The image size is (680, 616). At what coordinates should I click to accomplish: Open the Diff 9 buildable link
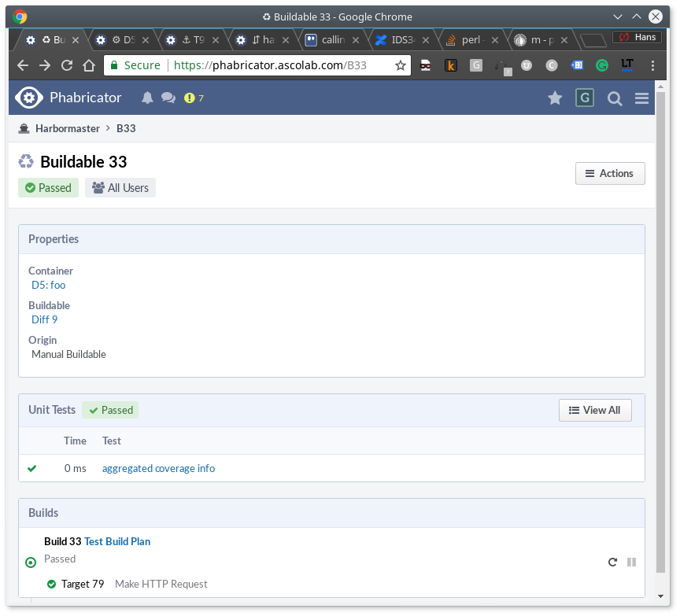[45, 319]
